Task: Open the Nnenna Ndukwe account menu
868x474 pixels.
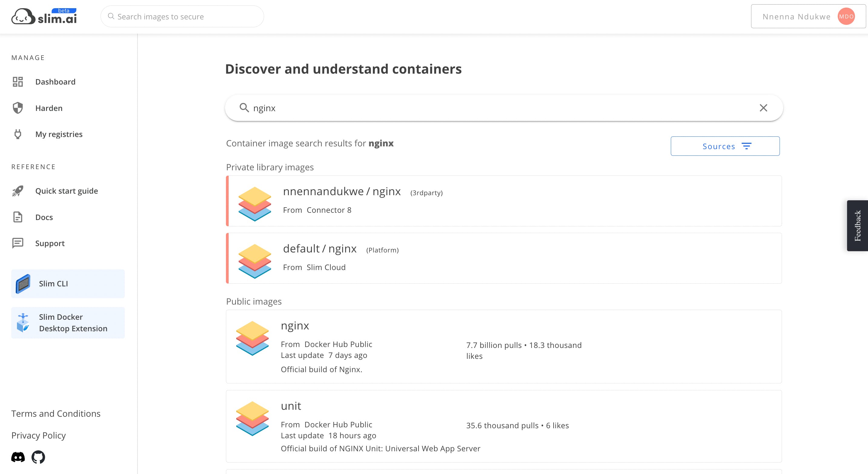Action: coord(796,17)
